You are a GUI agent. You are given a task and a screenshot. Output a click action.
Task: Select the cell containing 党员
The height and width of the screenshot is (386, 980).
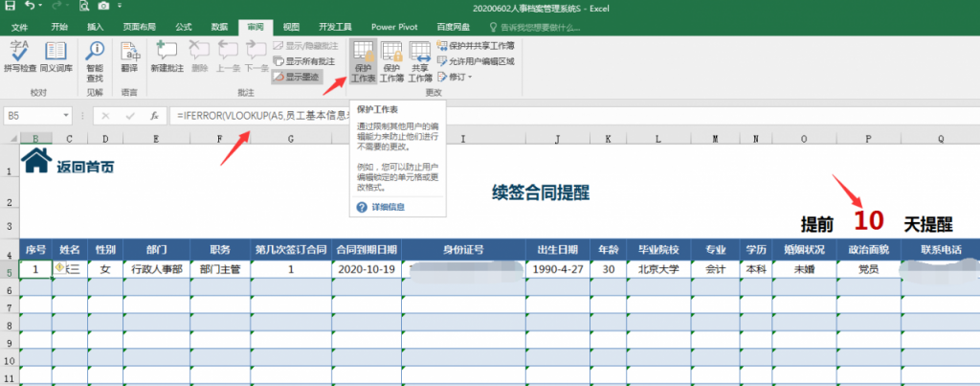868,270
